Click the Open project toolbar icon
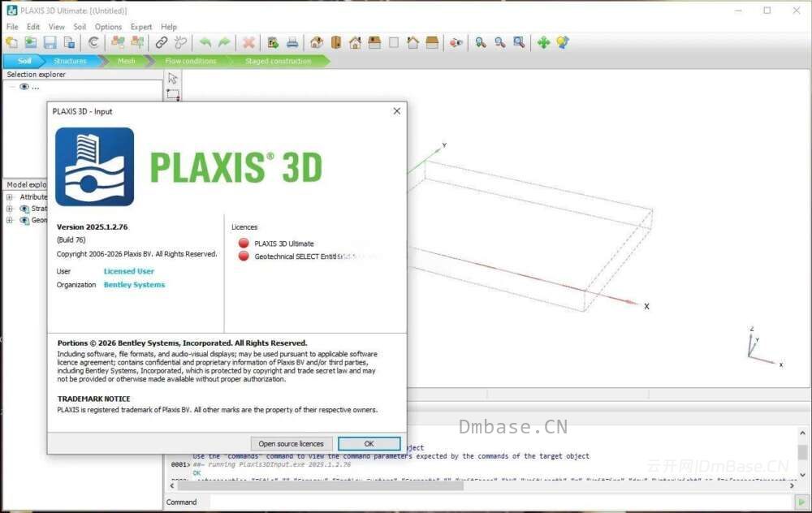The image size is (812, 513). coord(31,42)
